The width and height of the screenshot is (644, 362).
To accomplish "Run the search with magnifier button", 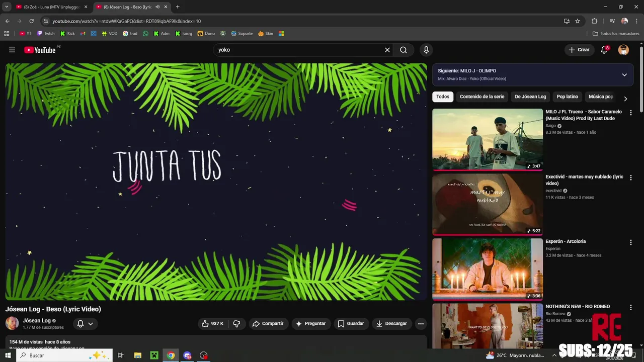I will (404, 50).
